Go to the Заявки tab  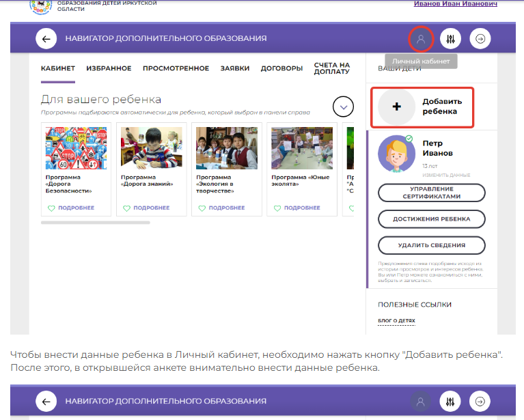click(234, 68)
